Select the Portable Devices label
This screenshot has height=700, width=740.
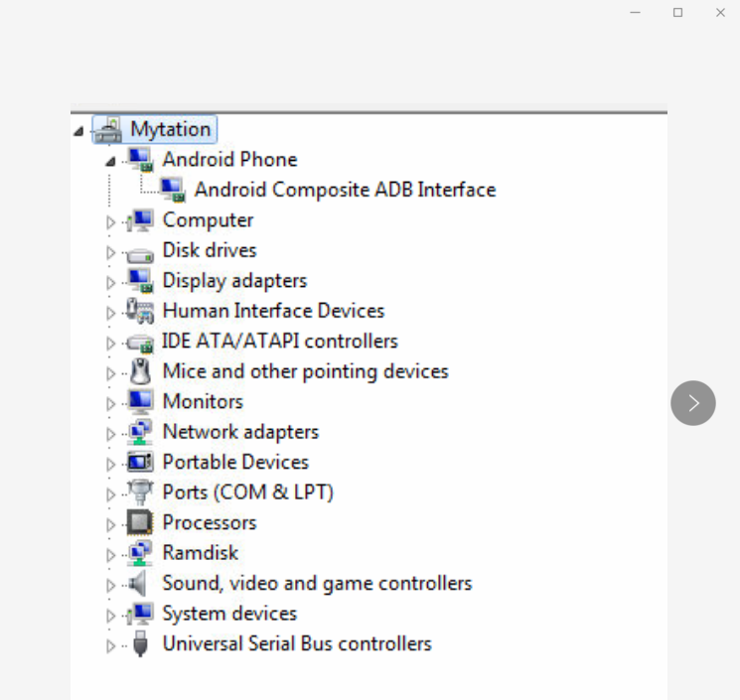tap(235, 462)
